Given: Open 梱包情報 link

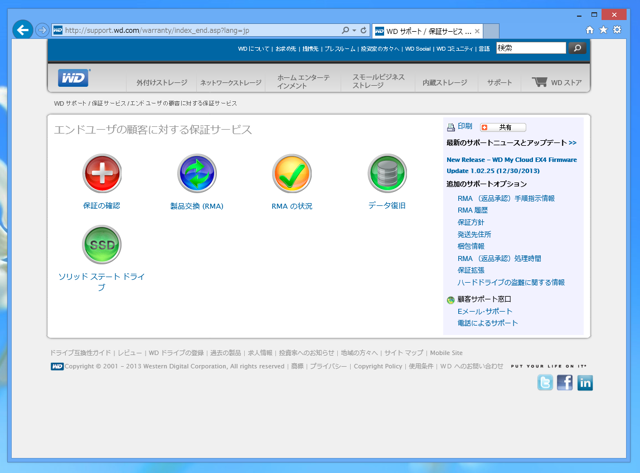Looking at the screenshot, I should click(471, 246).
